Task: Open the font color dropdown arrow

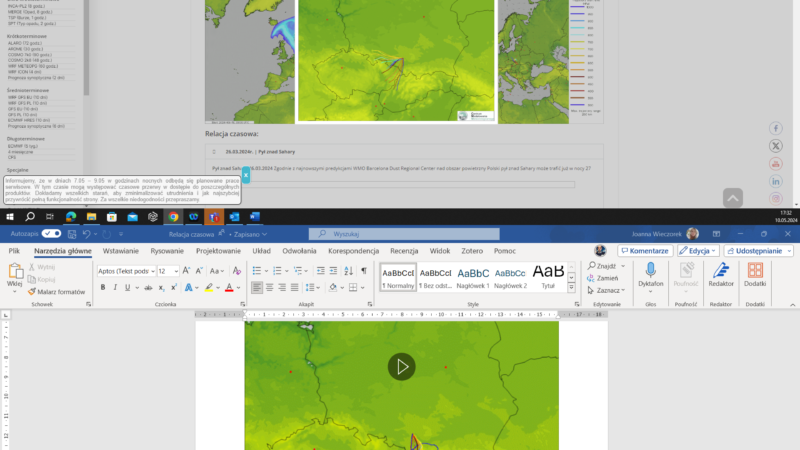Action: 238,288
